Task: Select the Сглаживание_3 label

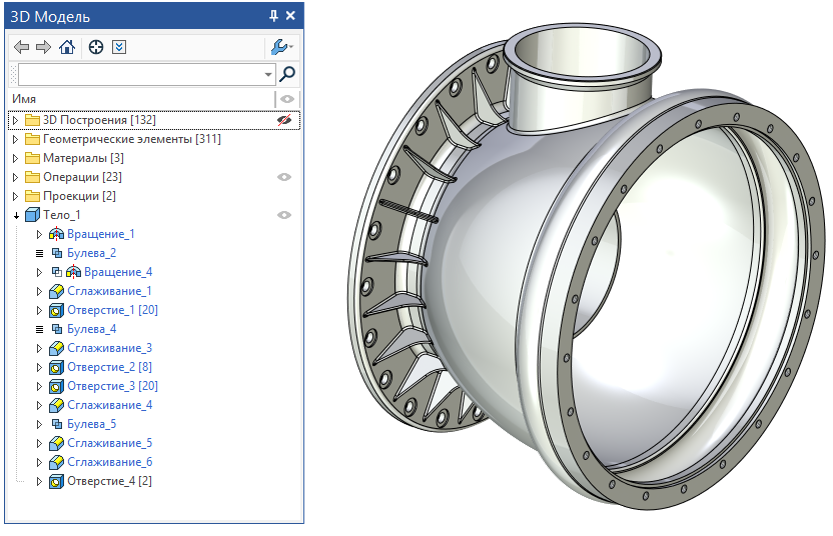Action: click(109, 348)
